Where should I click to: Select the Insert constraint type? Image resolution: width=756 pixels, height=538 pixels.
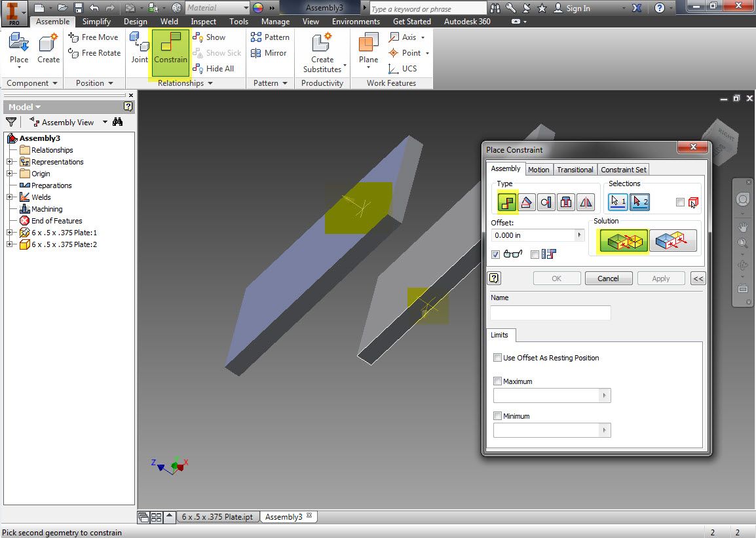point(565,202)
